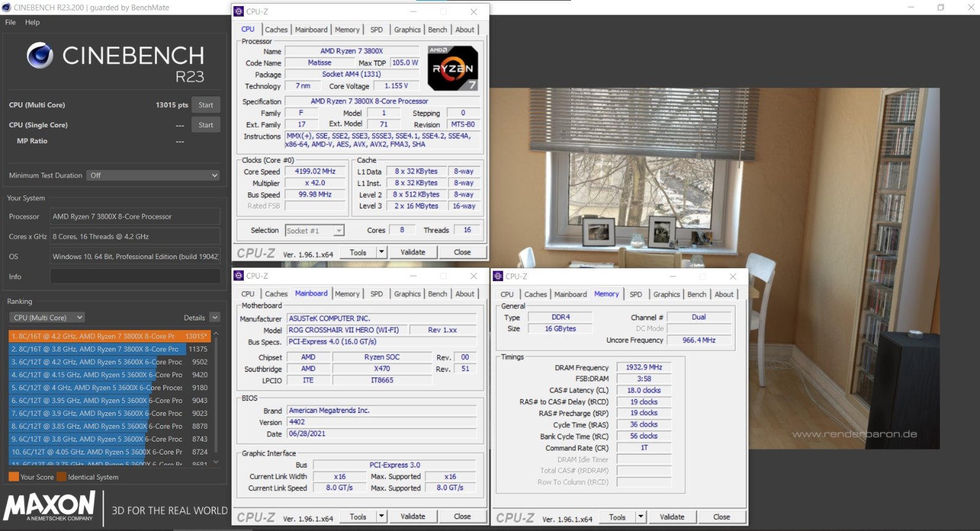Expand the ranking Details arrow
This screenshot has height=531, width=980.
(x=214, y=317)
